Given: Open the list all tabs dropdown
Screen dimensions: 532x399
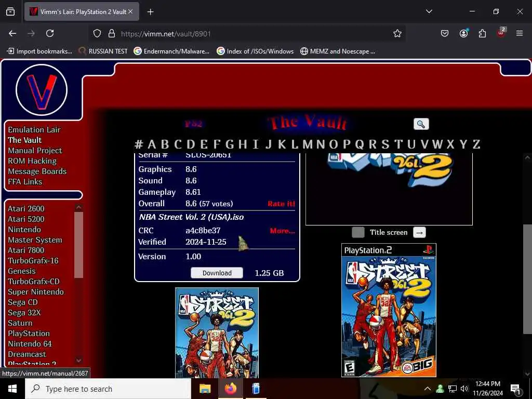Looking at the screenshot, I should click(x=429, y=11).
